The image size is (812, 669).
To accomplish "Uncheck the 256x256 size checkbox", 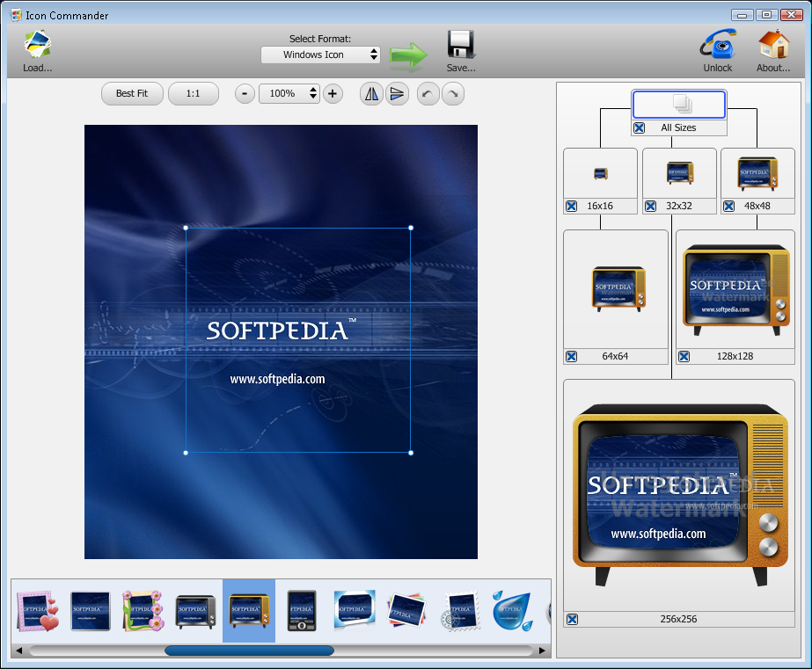I will (x=572, y=619).
